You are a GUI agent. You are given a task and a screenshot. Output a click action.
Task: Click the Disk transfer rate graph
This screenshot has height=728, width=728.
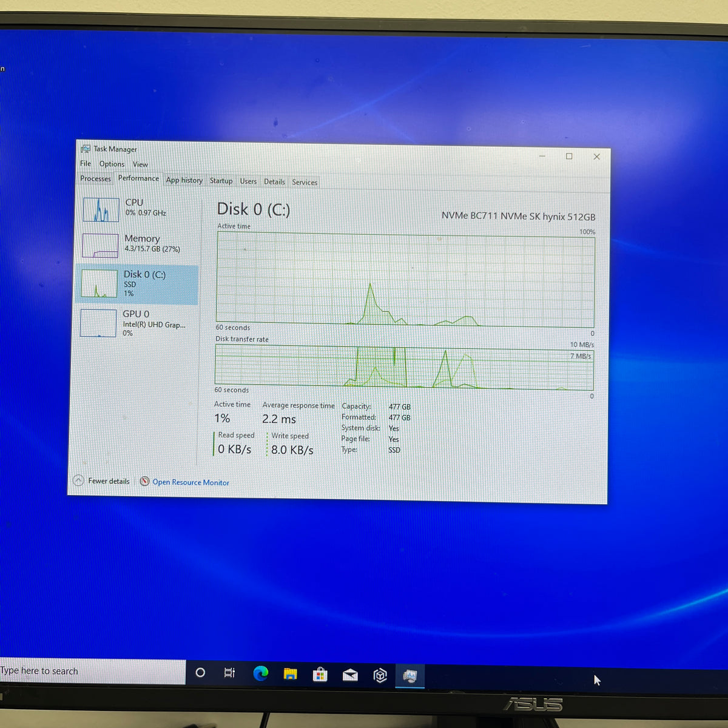click(404, 367)
